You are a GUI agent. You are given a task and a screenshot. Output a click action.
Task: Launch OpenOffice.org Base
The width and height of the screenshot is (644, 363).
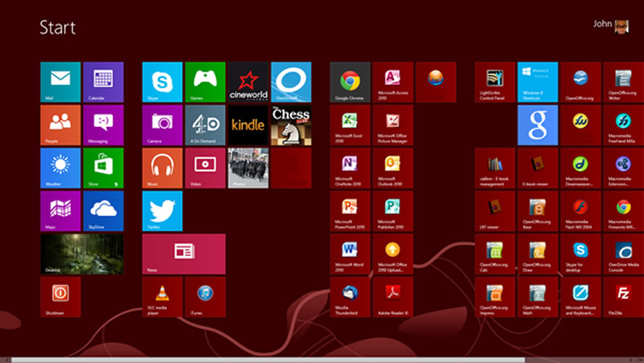[537, 211]
